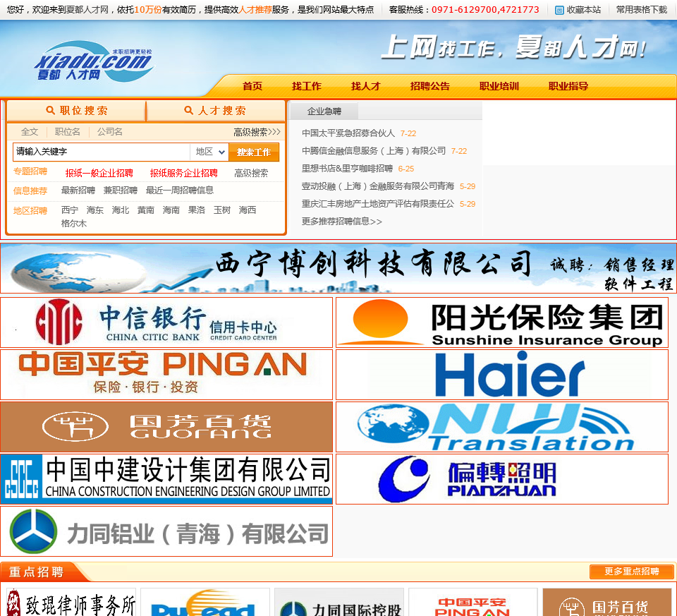Open 中腾信金融信息服务(上海)有限公司 posting
Screen dimensions: 677x616
point(374,151)
